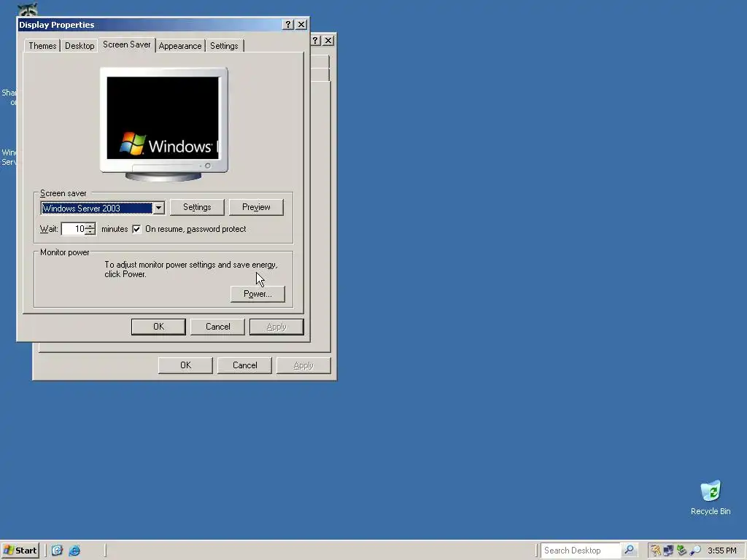Viewport: 747px width, 560px height.
Task: Decrease wait minutes with the down spinner
Action: click(90, 232)
